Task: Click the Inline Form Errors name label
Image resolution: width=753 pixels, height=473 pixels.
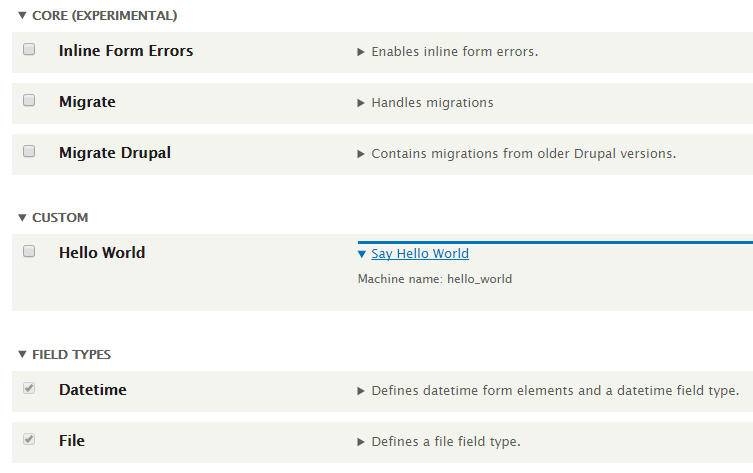Action: pyautogui.click(x=126, y=51)
